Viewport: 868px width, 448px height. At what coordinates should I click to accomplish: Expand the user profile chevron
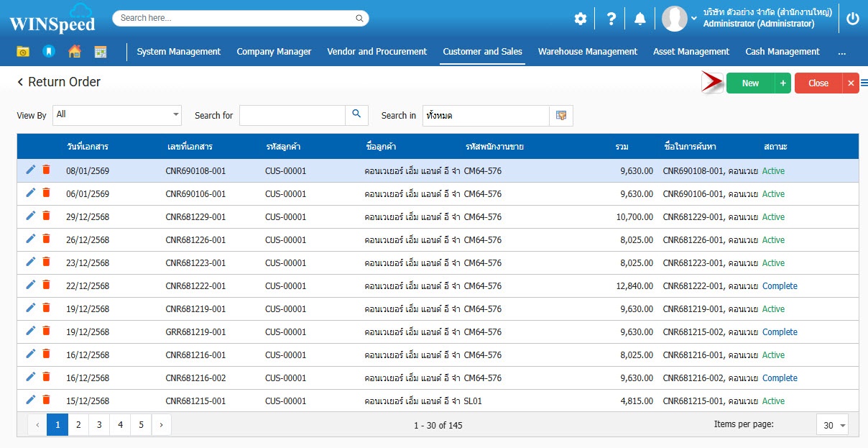point(694,18)
